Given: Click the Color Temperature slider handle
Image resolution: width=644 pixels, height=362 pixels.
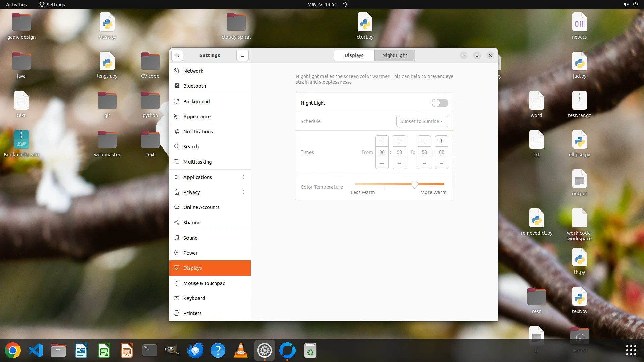Looking at the screenshot, I should pos(415,184).
